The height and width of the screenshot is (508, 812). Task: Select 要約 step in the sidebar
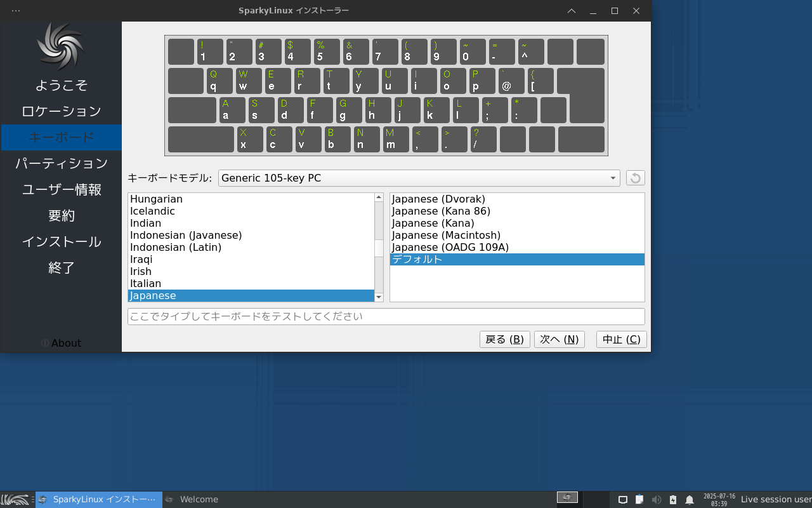tap(61, 215)
